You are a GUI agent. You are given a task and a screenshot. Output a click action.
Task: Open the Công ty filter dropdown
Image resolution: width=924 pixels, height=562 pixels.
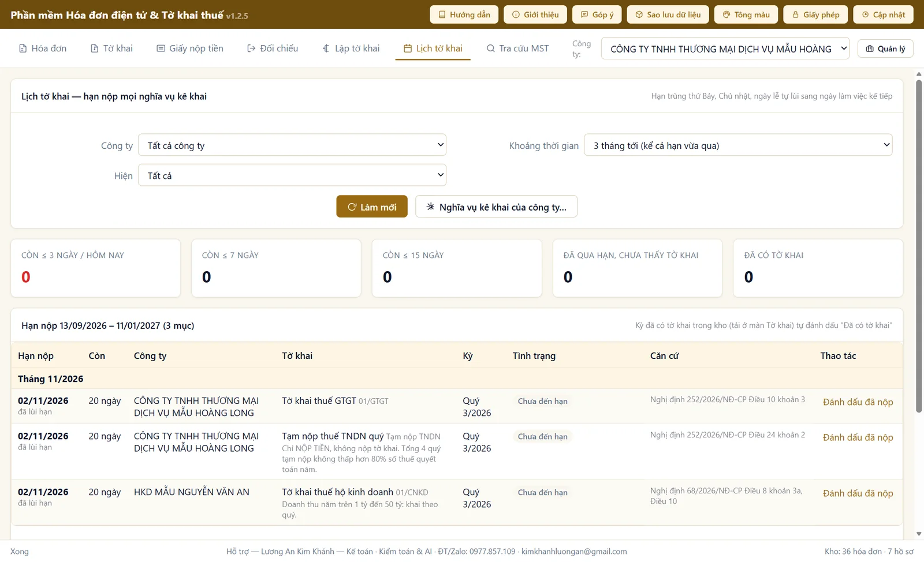(292, 145)
